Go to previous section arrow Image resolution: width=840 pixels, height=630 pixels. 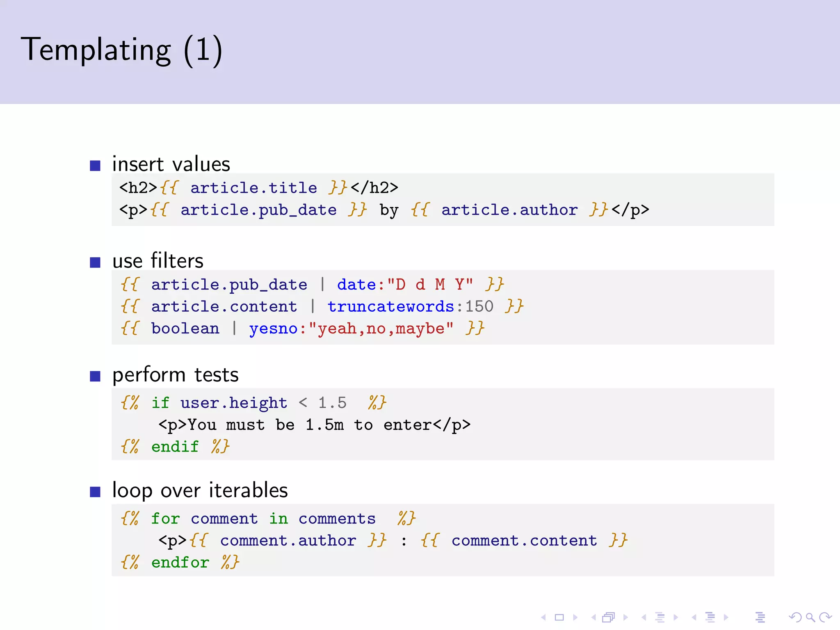[x=694, y=617]
